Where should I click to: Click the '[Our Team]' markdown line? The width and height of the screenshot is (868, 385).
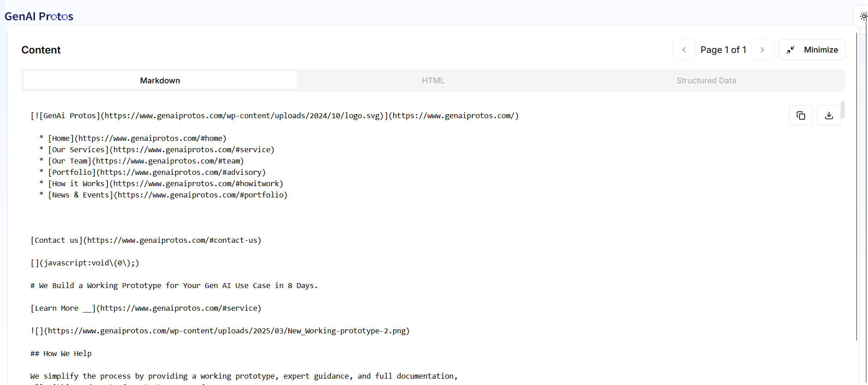[x=146, y=161]
